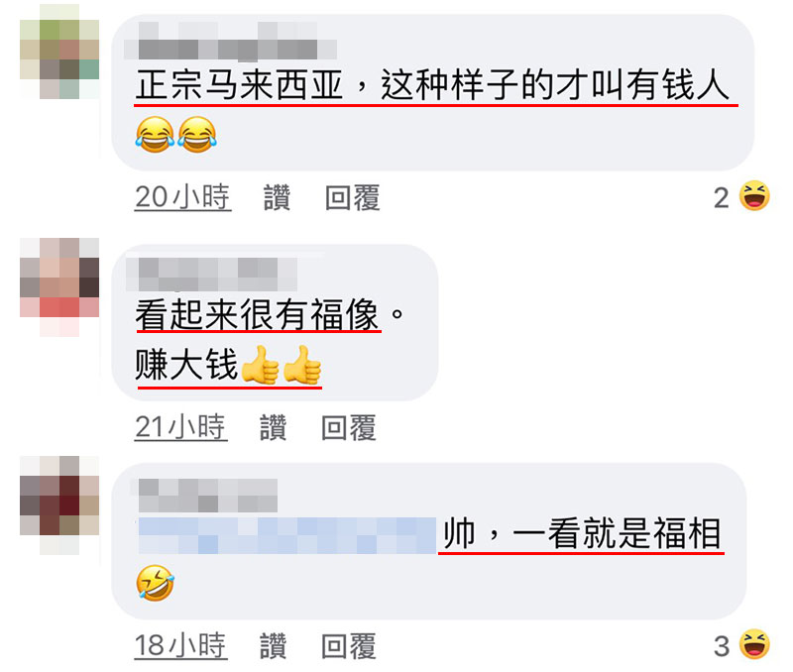
Task: Open third commenter's profile picture
Action: pos(59,505)
